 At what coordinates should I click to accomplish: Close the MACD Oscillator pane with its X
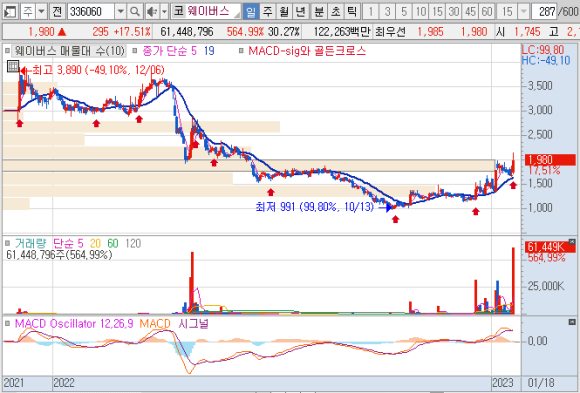pos(572,322)
